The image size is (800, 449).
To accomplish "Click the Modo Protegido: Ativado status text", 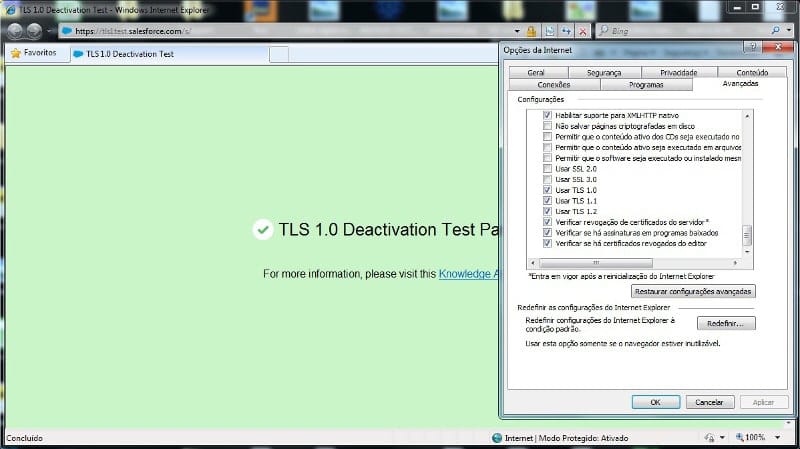I will click(583, 438).
